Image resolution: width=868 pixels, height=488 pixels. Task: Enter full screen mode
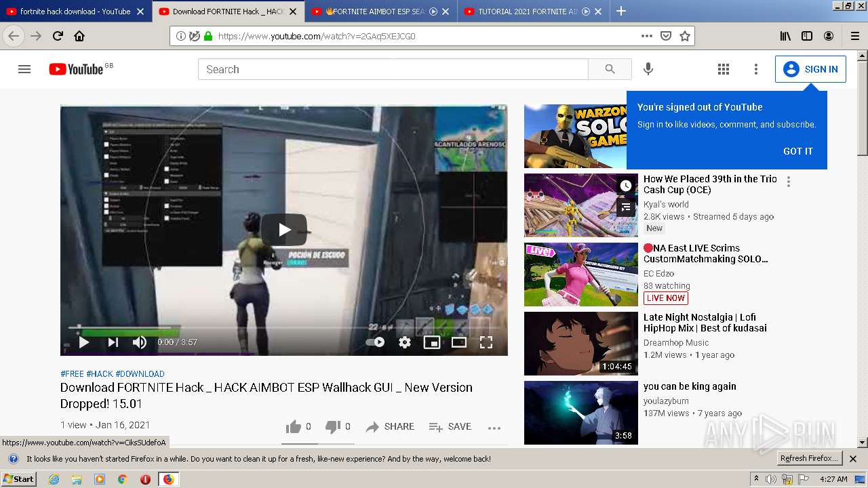[486, 342]
